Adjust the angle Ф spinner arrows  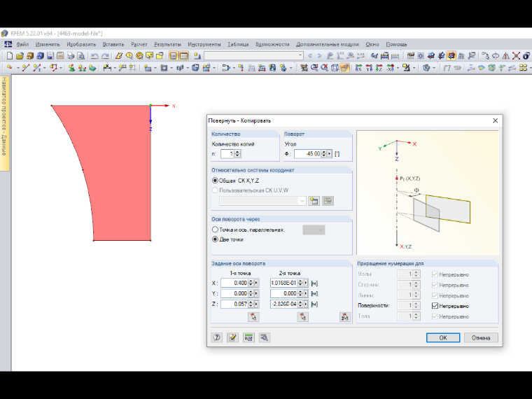pos(324,154)
